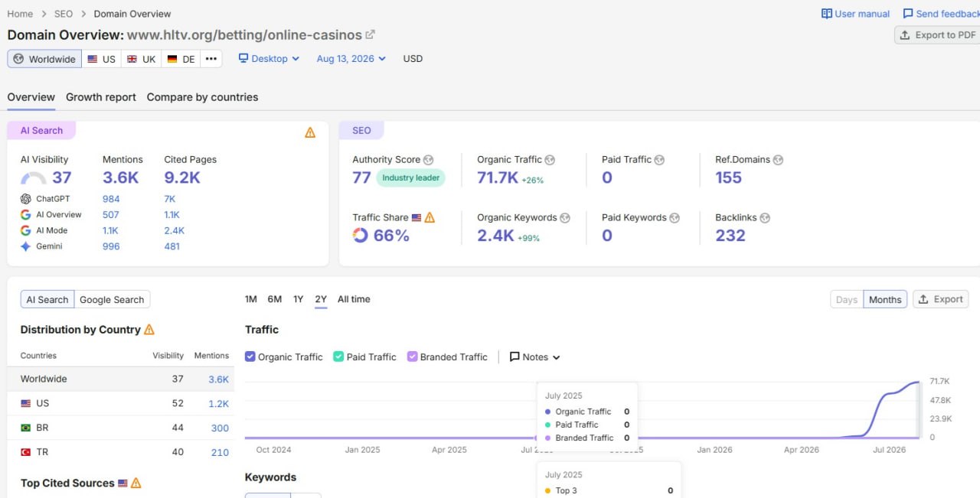Click the Google icon for AI Mode

[x=26, y=230]
